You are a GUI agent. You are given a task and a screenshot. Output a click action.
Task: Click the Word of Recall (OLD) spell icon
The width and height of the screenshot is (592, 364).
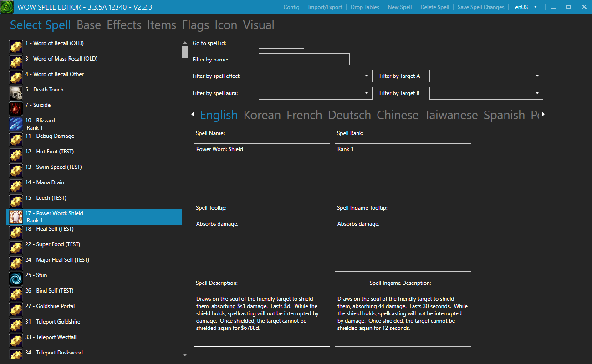[16, 47]
